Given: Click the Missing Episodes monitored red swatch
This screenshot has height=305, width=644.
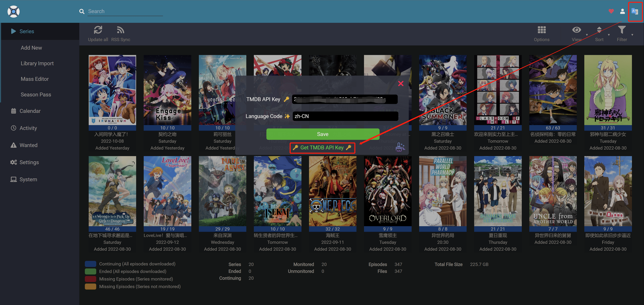Looking at the screenshot, I should click(91, 279).
